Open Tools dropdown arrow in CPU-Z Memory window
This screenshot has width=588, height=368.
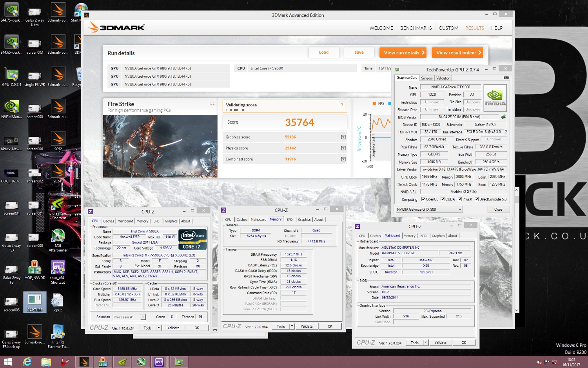point(292,326)
